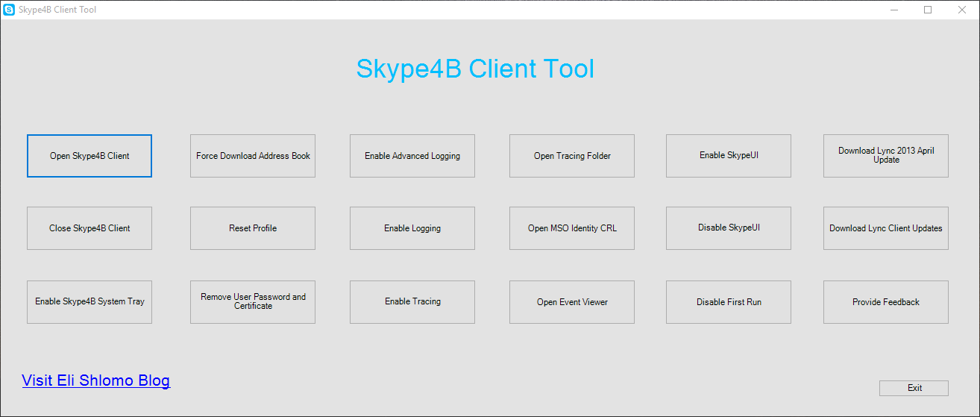This screenshot has width=980, height=417.
Task: Select Enable Advanced Logging button
Action: click(x=412, y=156)
